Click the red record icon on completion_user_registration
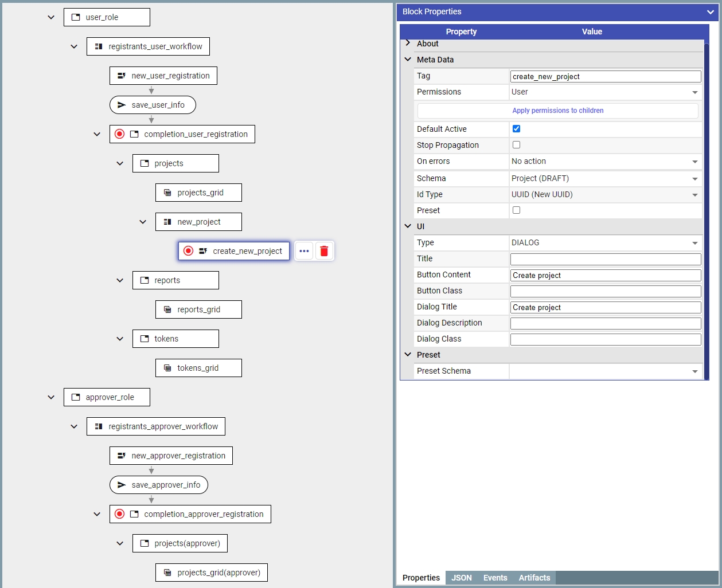Screen dimensions: 722x588 119,134
